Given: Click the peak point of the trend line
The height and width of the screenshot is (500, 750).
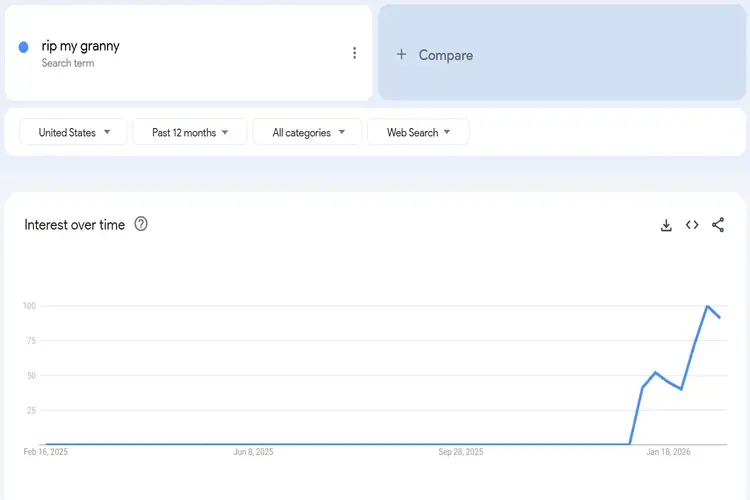Looking at the screenshot, I should tap(707, 306).
